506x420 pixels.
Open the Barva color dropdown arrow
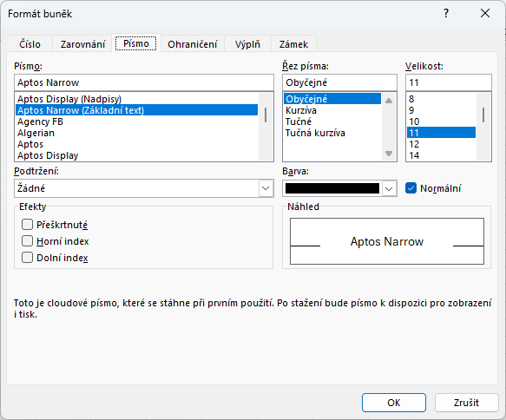click(389, 188)
